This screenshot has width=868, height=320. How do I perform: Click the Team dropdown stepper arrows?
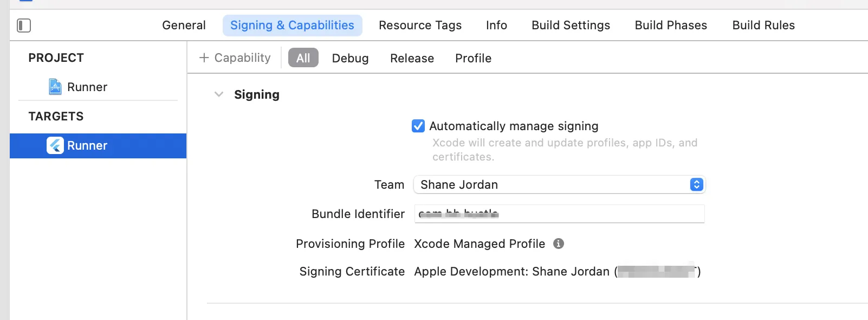(696, 184)
